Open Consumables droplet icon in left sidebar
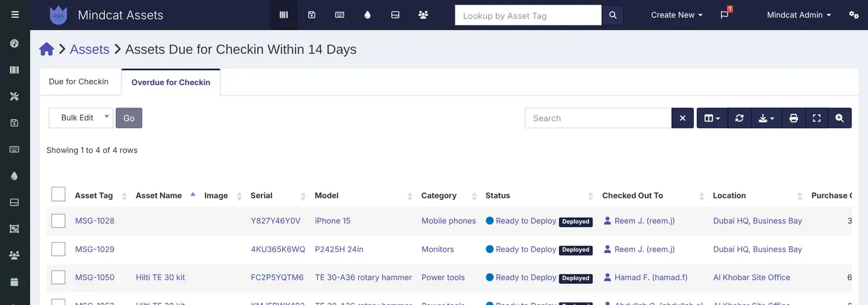 point(15,176)
